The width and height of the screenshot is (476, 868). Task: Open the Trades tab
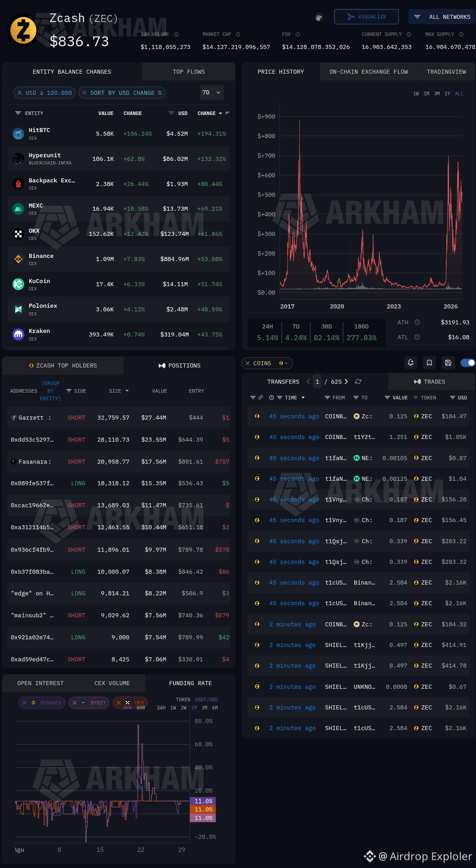(430, 382)
